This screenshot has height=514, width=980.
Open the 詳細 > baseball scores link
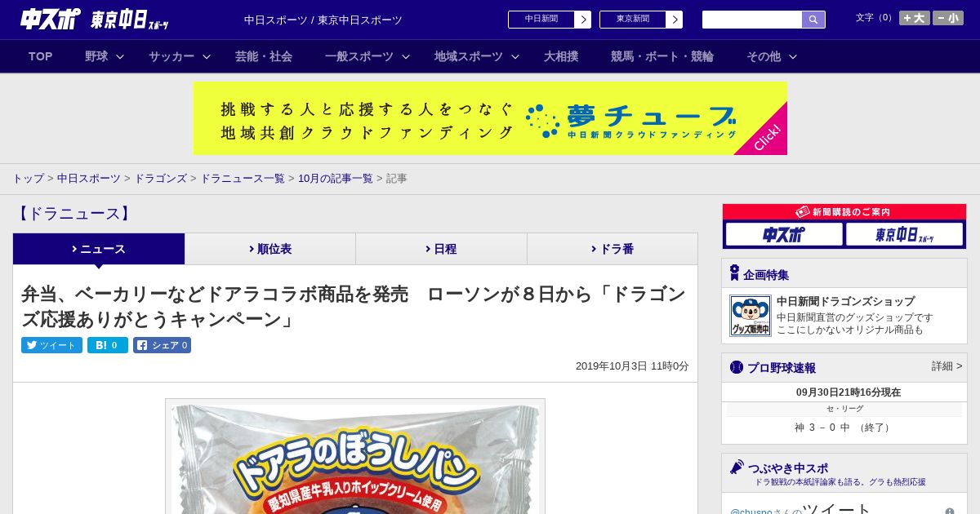pyautogui.click(x=947, y=366)
